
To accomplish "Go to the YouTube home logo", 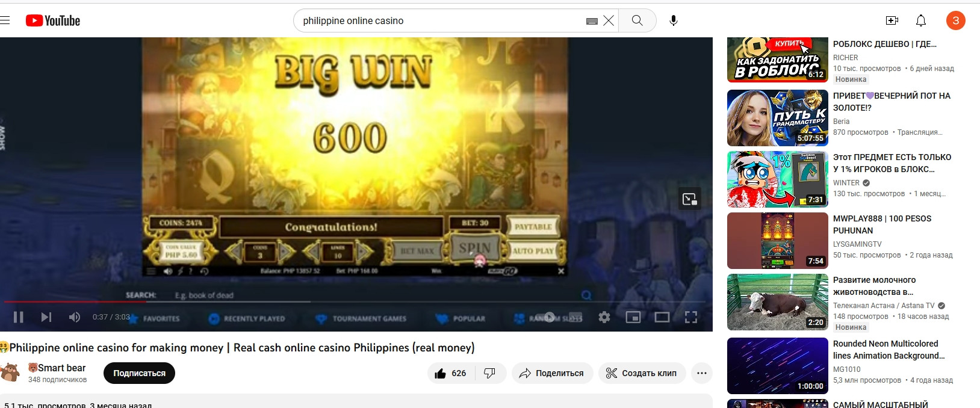I will point(53,20).
